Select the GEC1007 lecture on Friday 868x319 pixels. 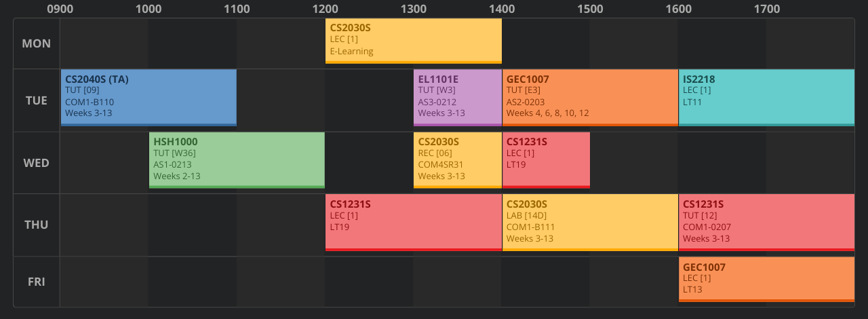766,279
